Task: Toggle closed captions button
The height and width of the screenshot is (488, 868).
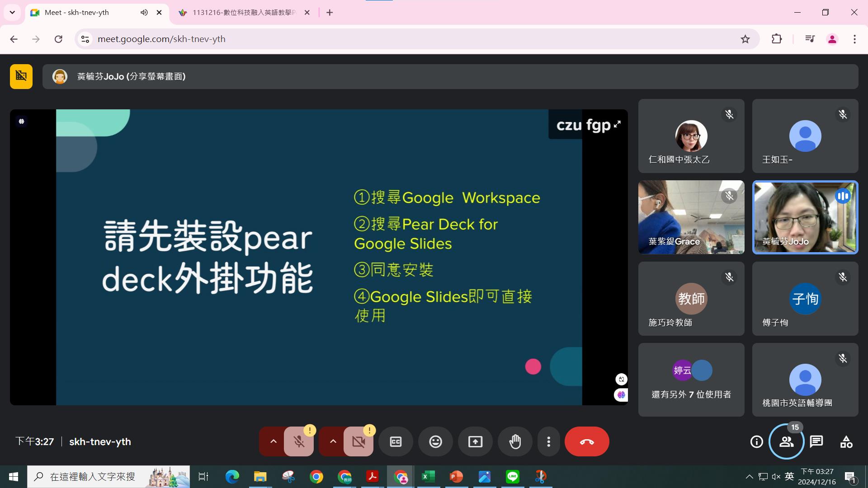Action: pyautogui.click(x=396, y=442)
